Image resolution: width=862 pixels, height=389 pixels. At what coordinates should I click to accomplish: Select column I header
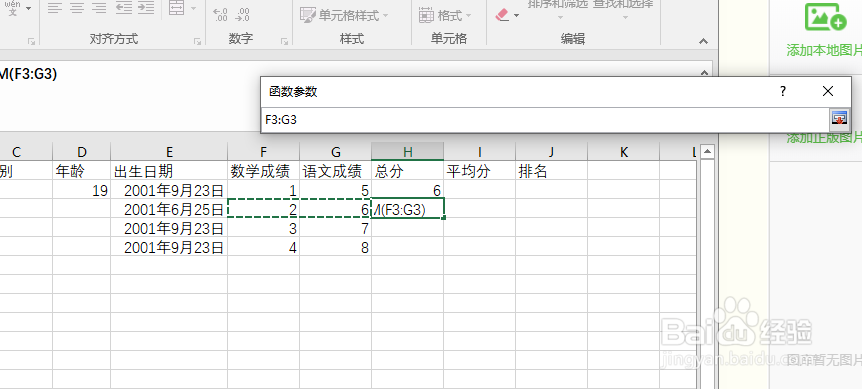pos(479,152)
